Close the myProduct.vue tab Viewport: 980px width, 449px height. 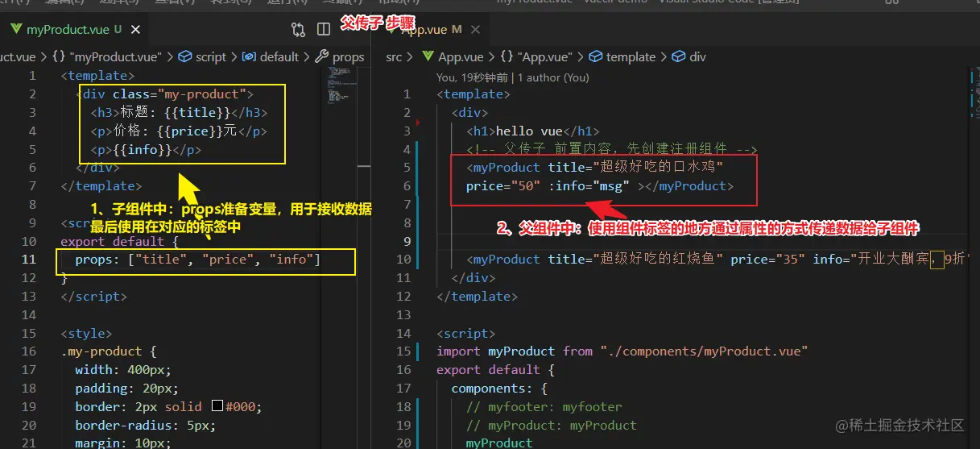coord(135,30)
